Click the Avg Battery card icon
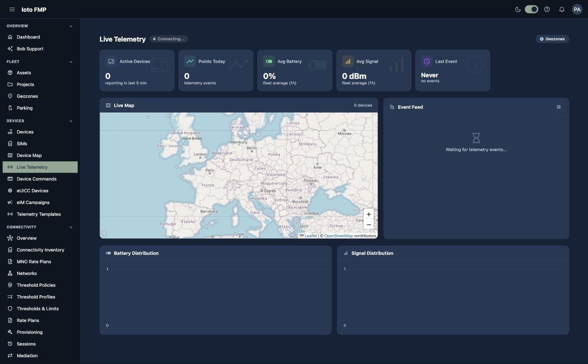The height and width of the screenshot is (364, 588). (269, 61)
